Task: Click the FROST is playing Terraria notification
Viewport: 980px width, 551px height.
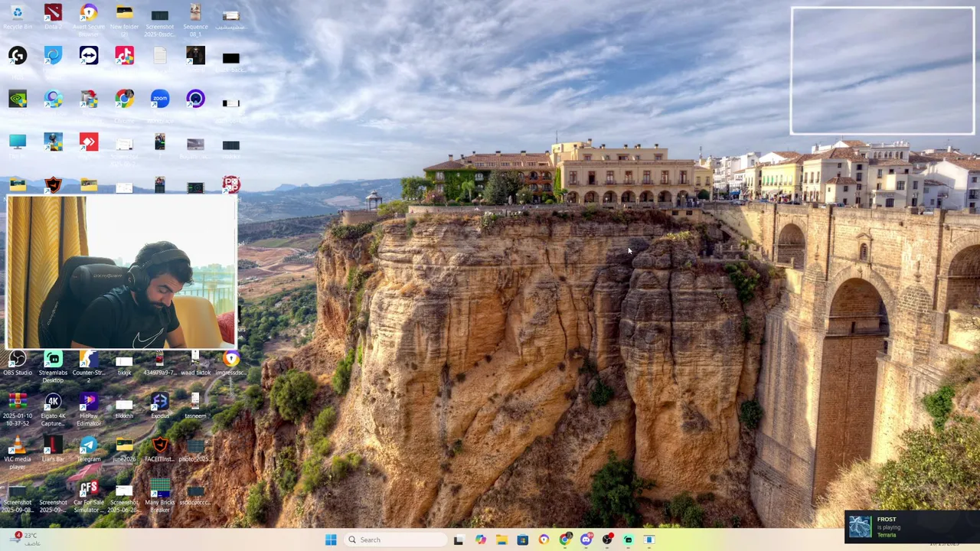Action: point(912,527)
